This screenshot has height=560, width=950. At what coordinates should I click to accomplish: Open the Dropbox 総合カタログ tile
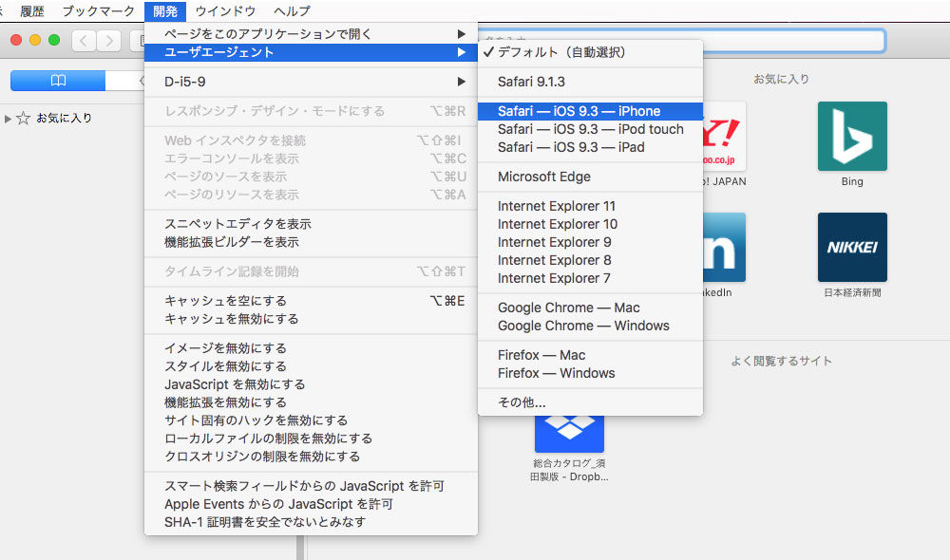pyautogui.click(x=569, y=434)
